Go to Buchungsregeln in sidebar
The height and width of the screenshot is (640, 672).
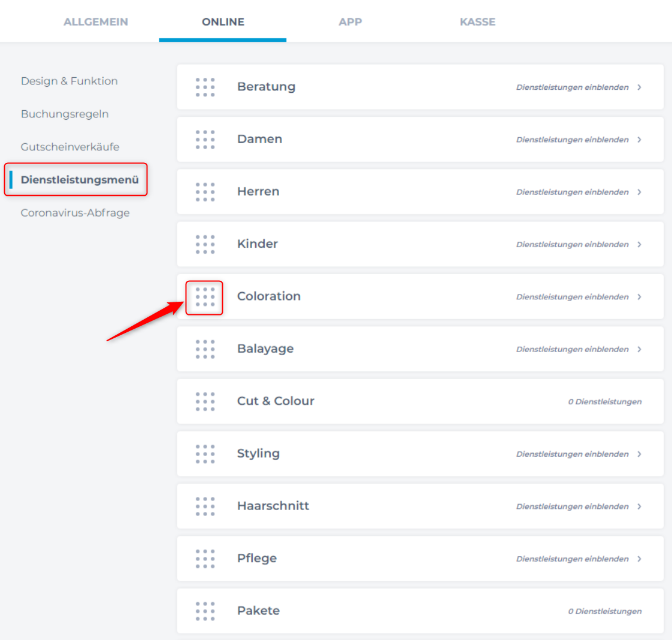click(x=65, y=114)
